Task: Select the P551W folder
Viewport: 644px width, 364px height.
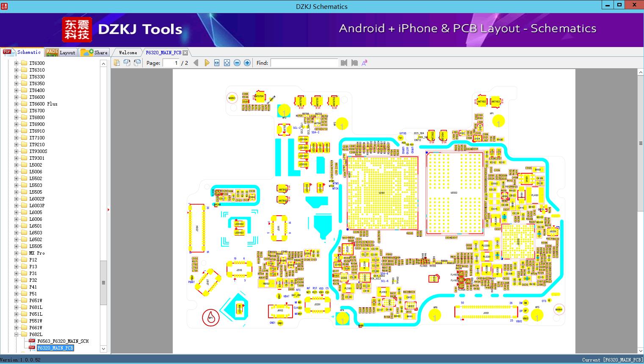Action: (36, 321)
